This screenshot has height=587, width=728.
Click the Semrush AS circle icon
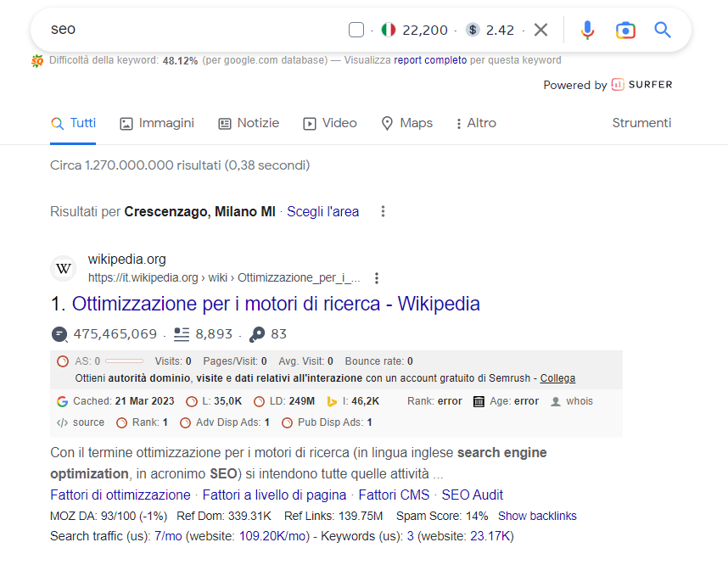click(x=63, y=361)
